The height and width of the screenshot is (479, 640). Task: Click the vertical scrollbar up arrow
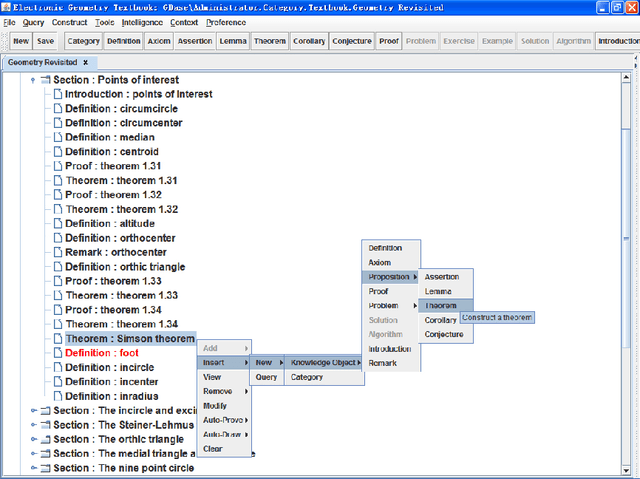point(626,78)
